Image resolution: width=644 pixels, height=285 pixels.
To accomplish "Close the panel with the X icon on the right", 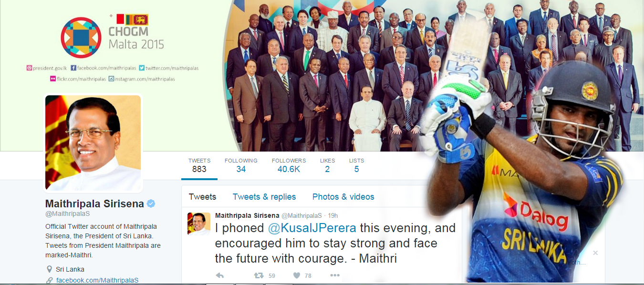I will (x=595, y=253).
